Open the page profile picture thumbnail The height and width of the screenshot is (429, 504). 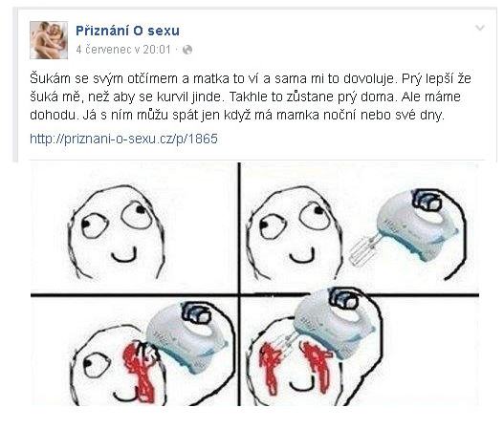[x=49, y=40]
